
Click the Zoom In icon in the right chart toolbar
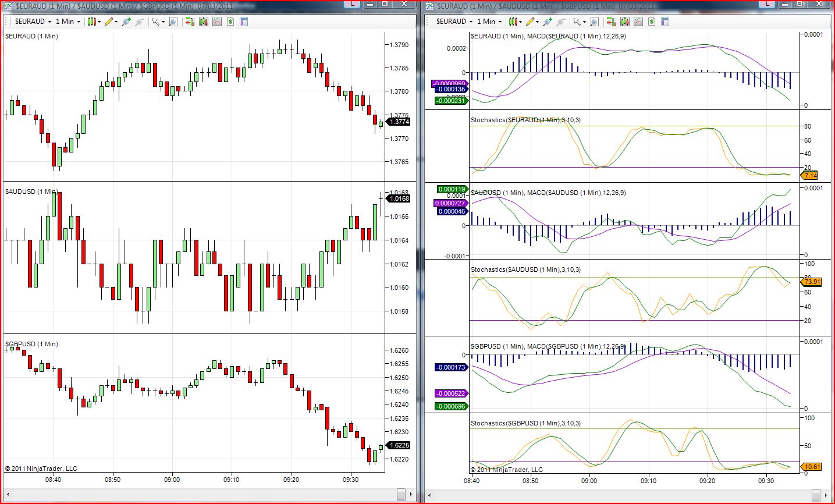[548, 22]
